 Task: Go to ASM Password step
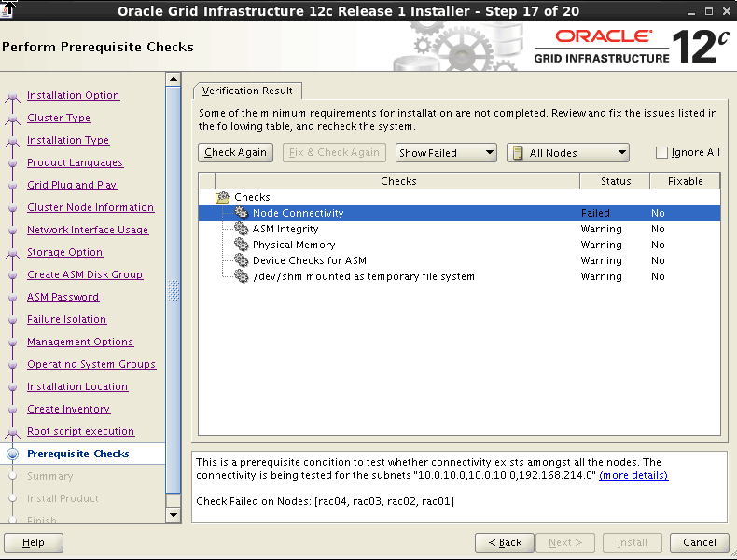click(63, 297)
